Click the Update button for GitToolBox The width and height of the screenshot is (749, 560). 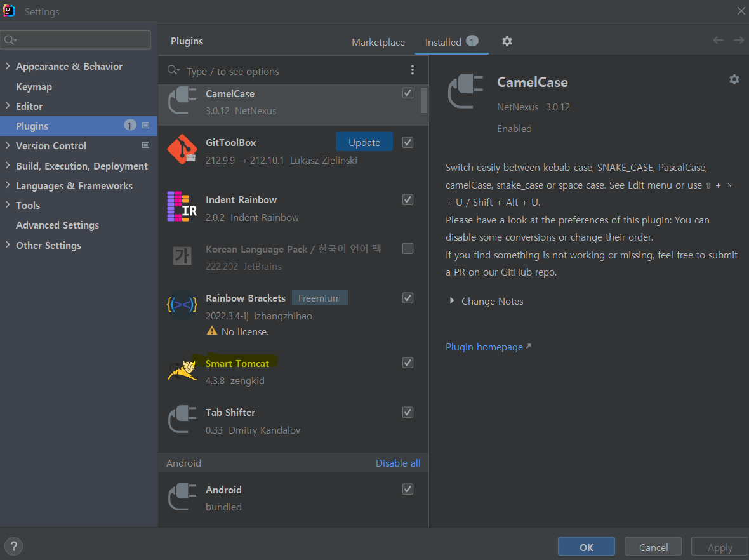364,142
